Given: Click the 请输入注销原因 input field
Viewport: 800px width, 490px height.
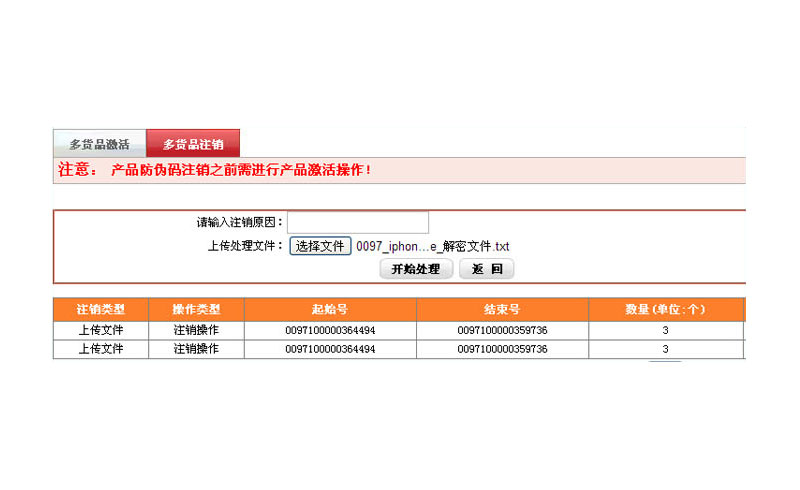Looking at the screenshot, I should pos(358,223).
